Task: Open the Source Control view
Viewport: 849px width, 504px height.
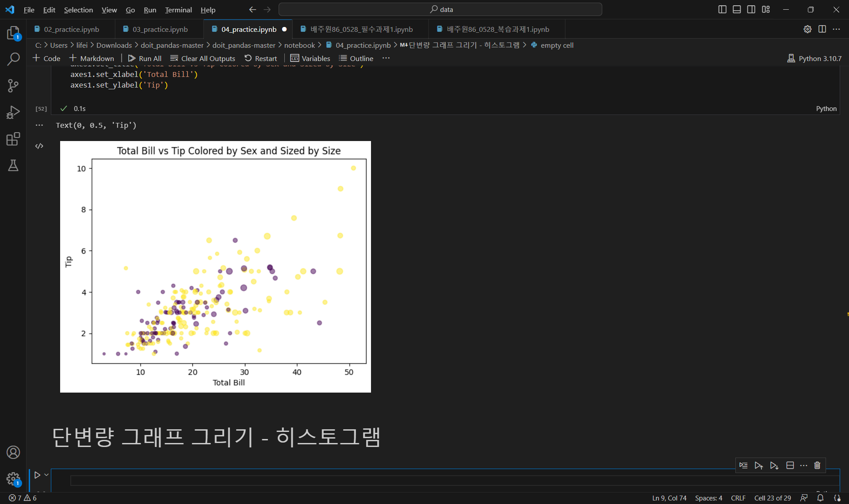Action: (13, 86)
